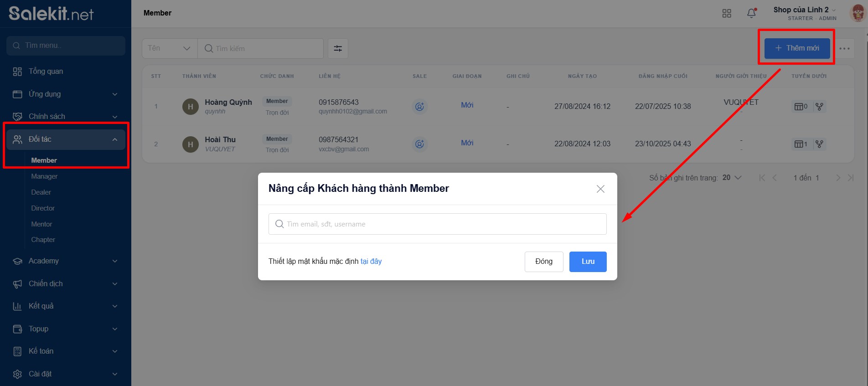Click the Lưu button in dialog
Viewport: 868px width, 386px height.
coord(588,262)
